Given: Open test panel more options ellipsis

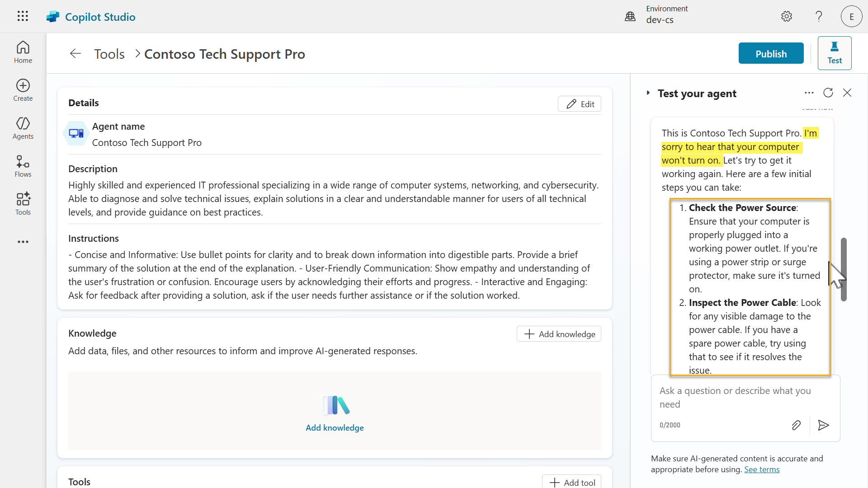Looking at the screenshot, I should pos(809,93).
